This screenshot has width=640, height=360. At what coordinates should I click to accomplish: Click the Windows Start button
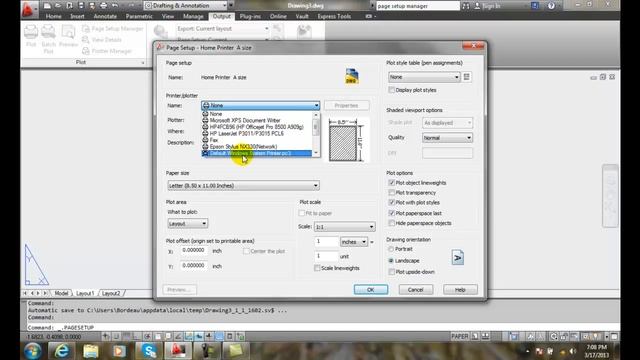[33, 351]
